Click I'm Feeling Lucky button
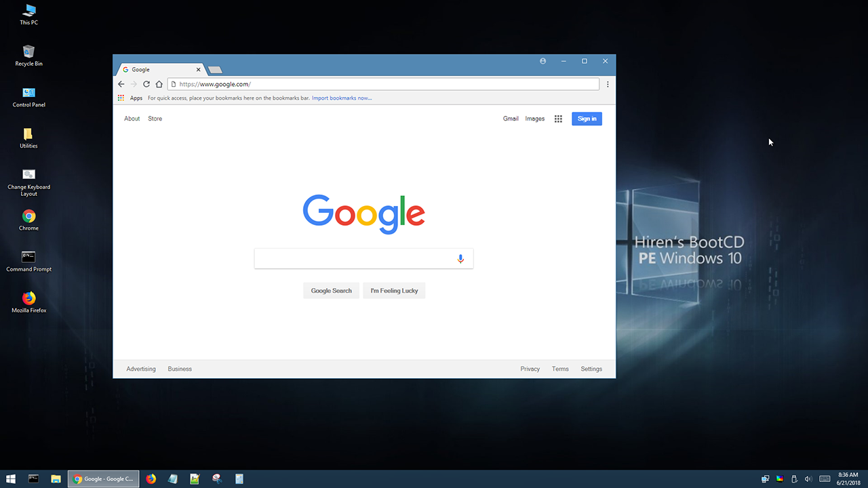This screenshot has width=868, height=488. click(394, 291)
